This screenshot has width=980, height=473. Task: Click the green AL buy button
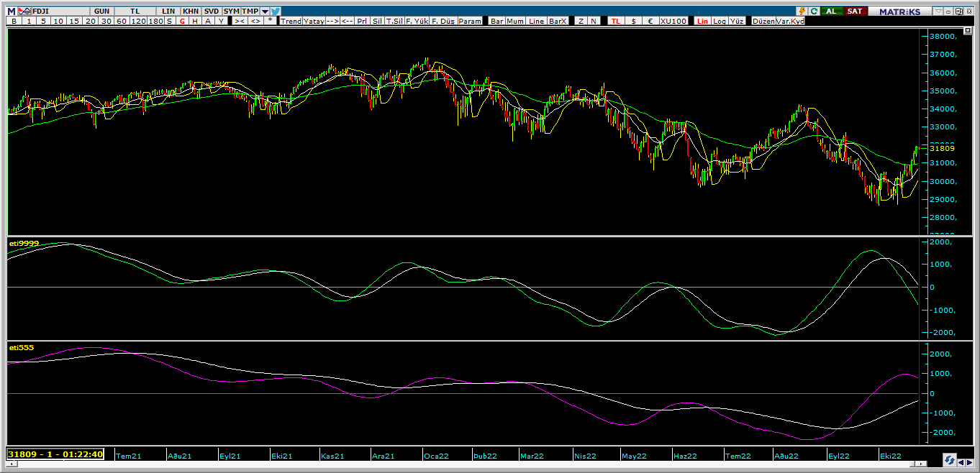(831, 12)
